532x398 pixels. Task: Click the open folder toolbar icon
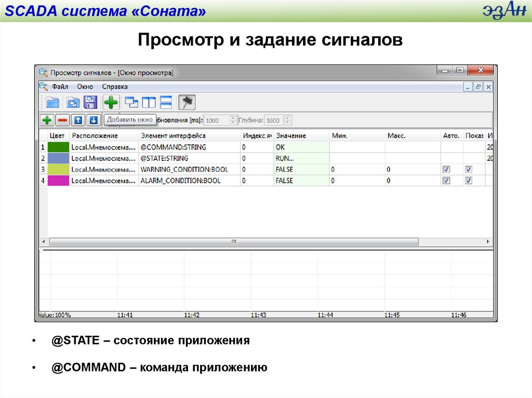click(52, 102)
